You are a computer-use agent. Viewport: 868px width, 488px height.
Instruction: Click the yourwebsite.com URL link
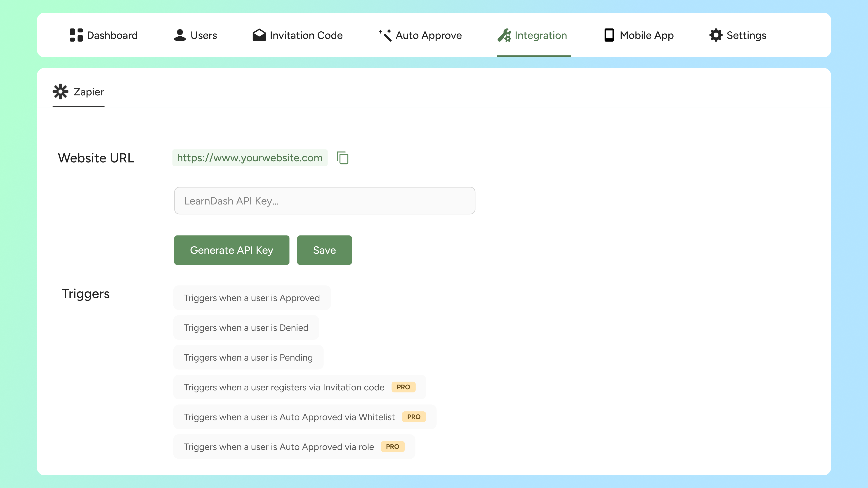[249, 158]
